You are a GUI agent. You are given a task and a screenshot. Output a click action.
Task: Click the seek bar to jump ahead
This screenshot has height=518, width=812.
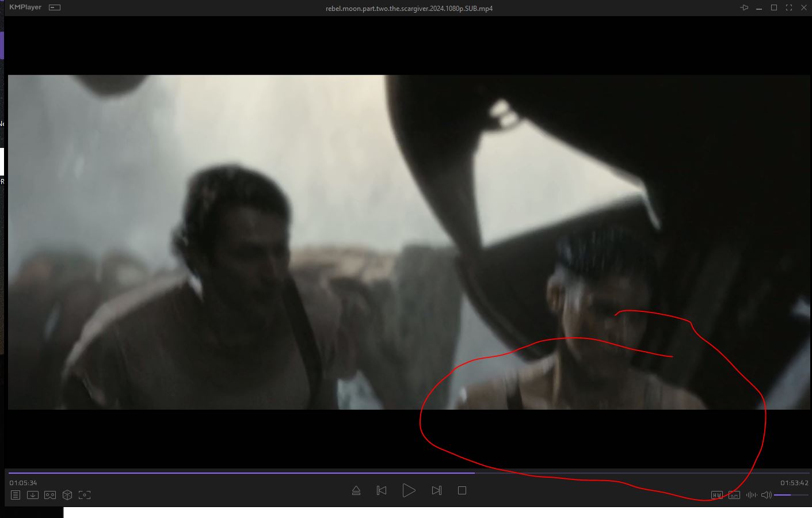[575, 473]
